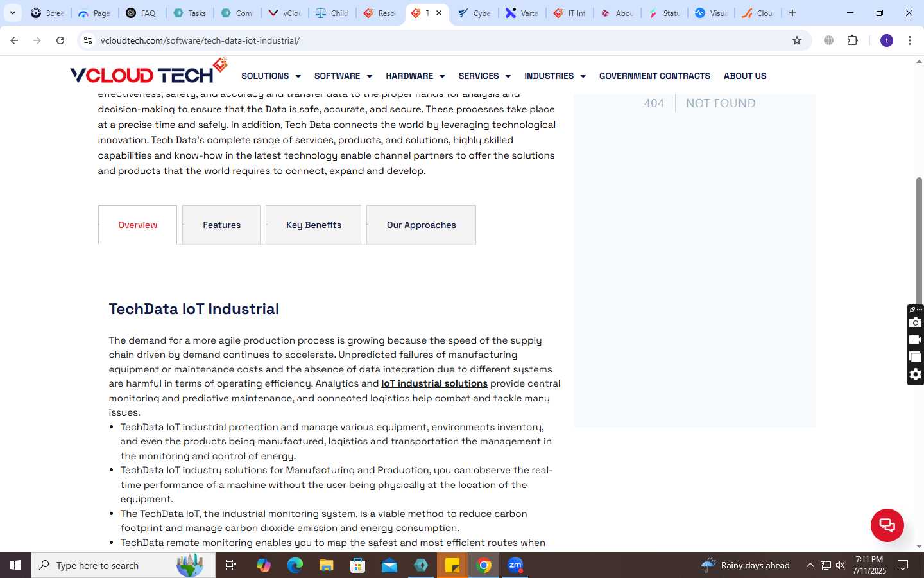Open Sticky Notes on the taskbar
This screenshot has height=578, width=924.
point(452,565)
